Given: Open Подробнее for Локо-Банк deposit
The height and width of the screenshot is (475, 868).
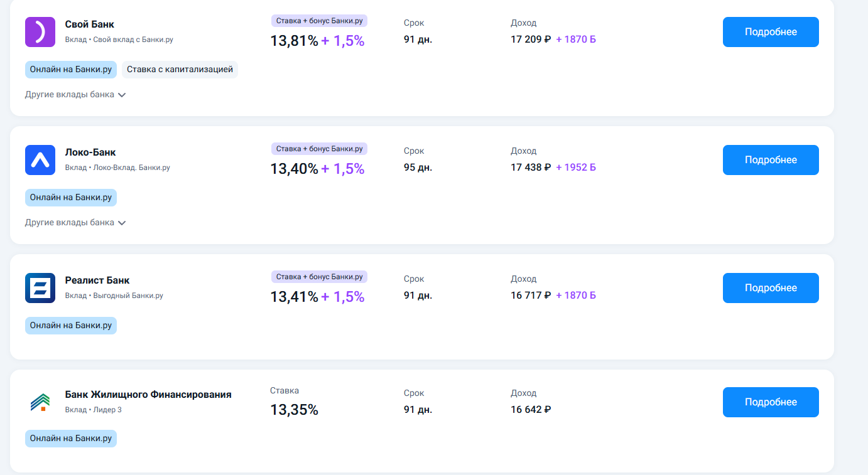Looking at the screenshot, I should click(771, 160).
